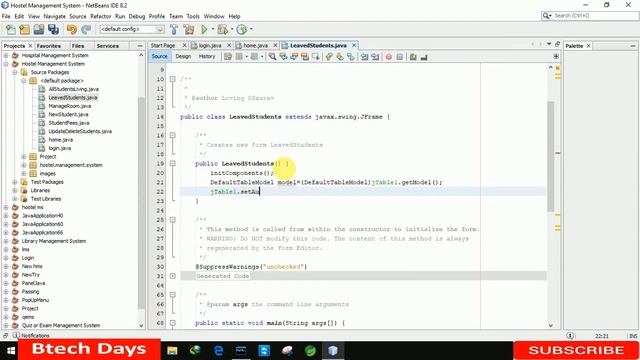Click Last Edit editor toolbar icon
The width and height of the screenshot is (640, 360).
228,57
